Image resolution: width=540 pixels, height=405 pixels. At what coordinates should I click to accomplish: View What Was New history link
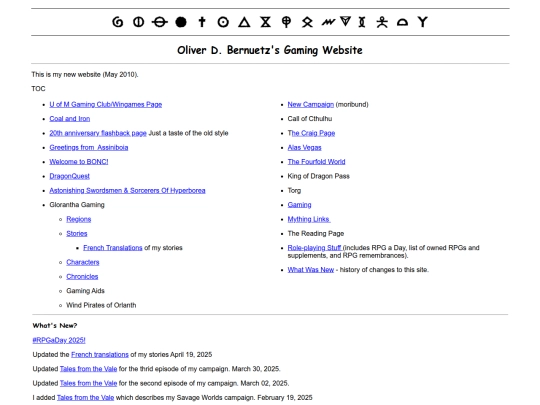(x=311, y=270)
